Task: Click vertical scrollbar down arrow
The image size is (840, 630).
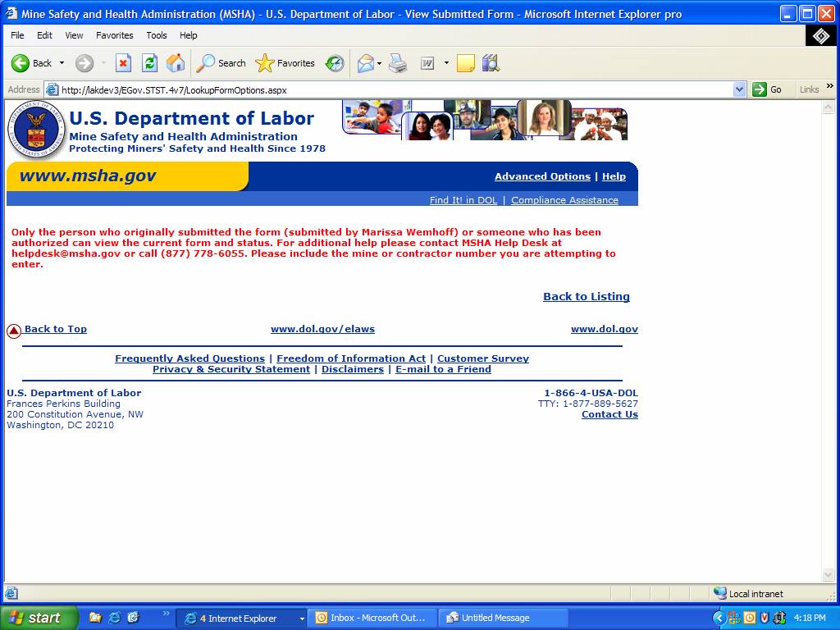Action: (828, 575)
